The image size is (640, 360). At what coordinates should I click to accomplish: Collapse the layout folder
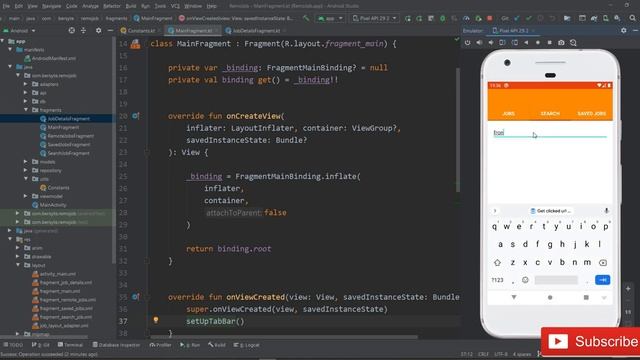tap(18, 265)
